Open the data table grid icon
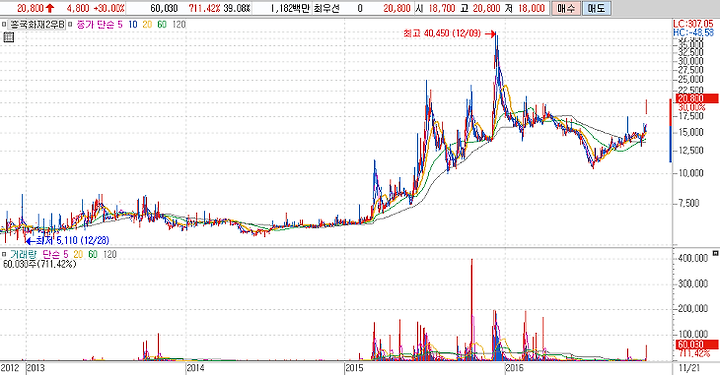The height and width of the screenshot is (375, 720). [x=9, y=37]
